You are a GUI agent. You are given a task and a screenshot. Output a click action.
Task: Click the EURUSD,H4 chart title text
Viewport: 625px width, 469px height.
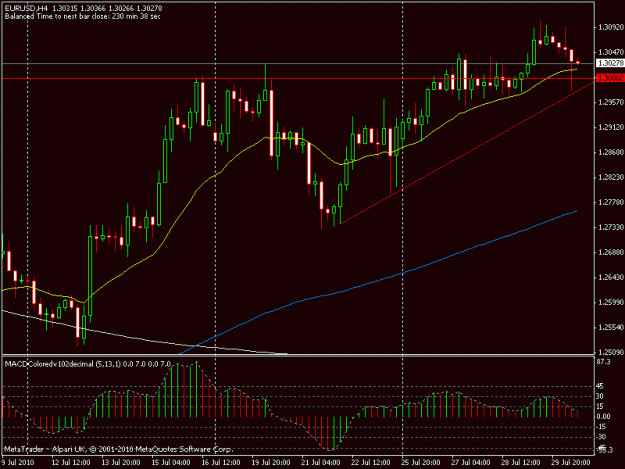25,8
